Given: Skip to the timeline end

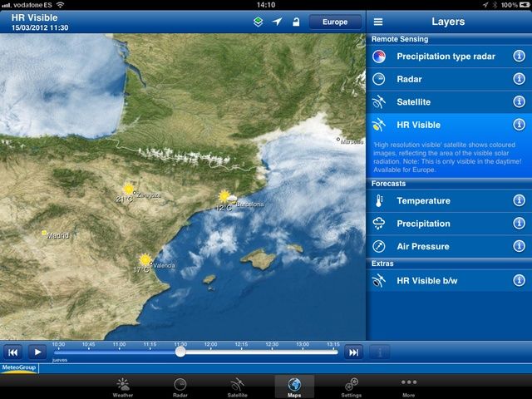Looking at the screenshot, I should (354, 352).
